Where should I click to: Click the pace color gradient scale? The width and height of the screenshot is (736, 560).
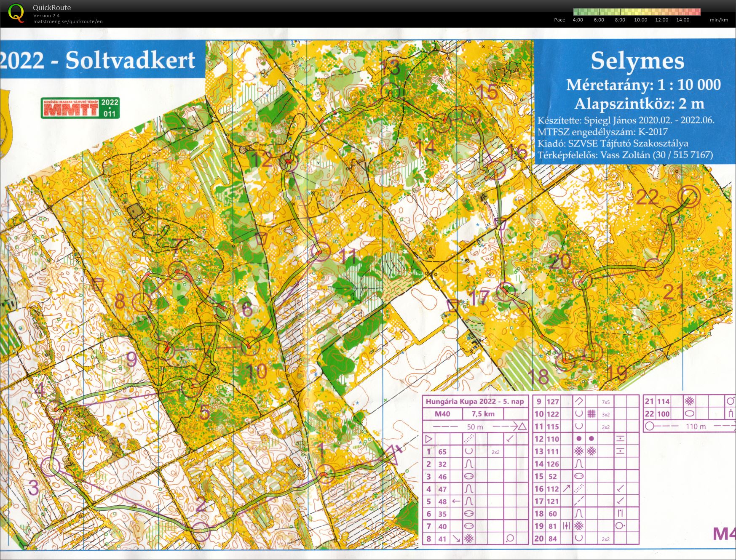click(637, 12)
